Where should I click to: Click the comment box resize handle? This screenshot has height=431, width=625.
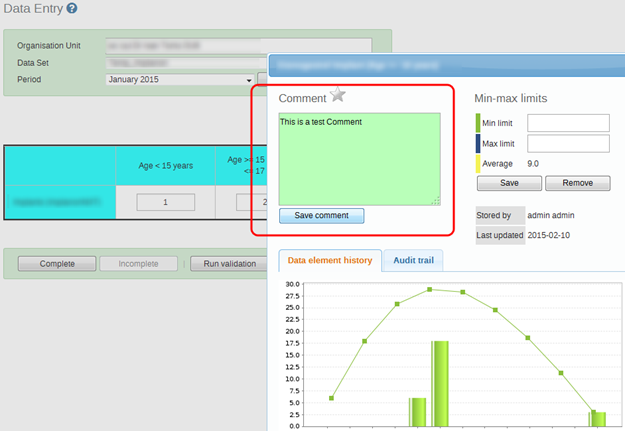click(x=435, y=201)
